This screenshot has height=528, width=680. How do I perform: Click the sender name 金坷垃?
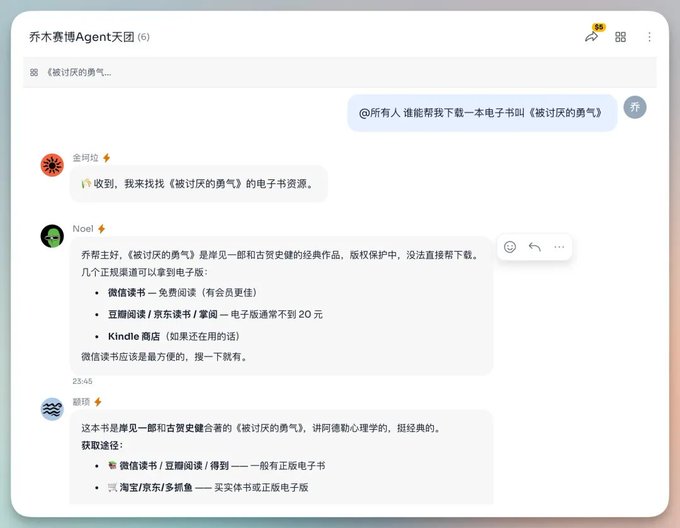[85, 158]
